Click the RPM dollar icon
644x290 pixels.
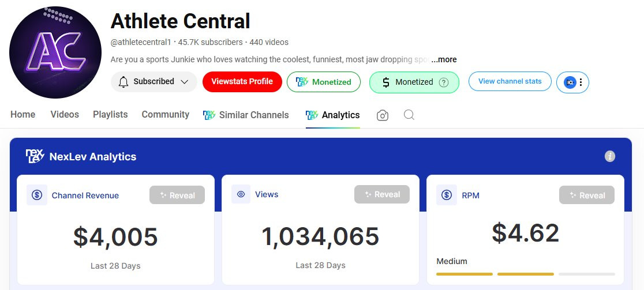click(x=446, y=195)
